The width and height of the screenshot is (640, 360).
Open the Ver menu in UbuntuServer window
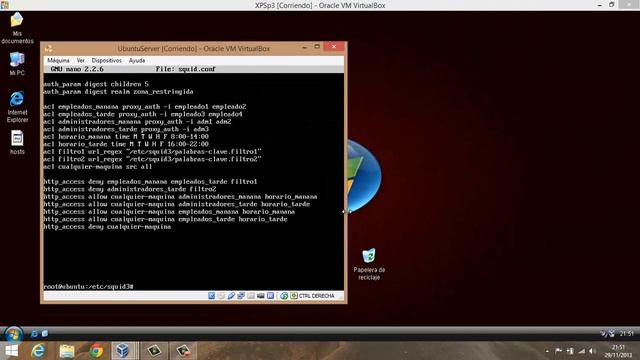coord(80,60)
